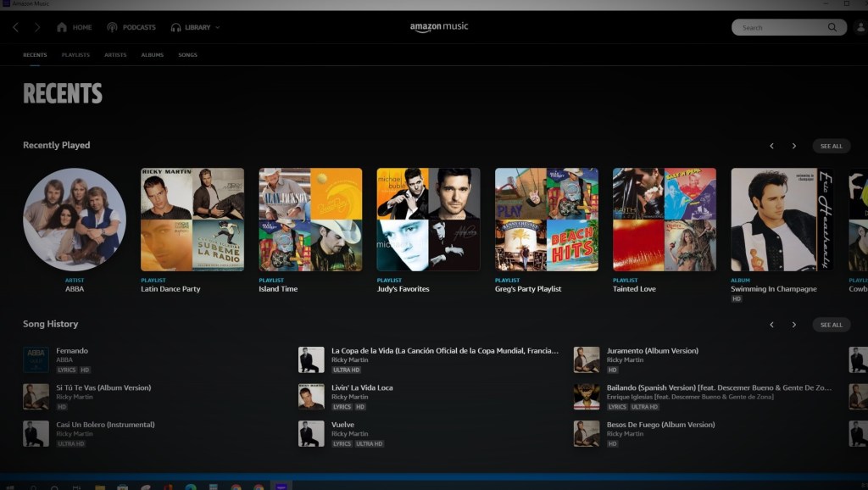Open Home via the house icon
This screenshot has height=490, width=868.
point(62,27)
